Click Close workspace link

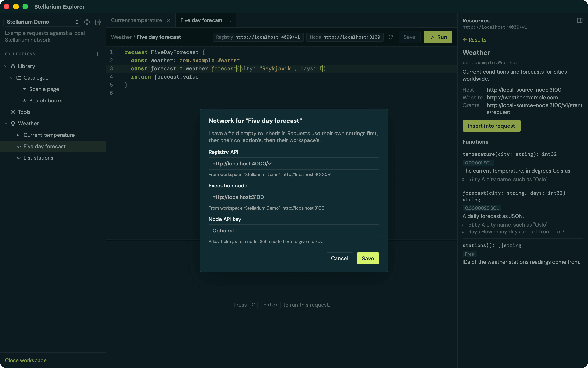[26, 360]
